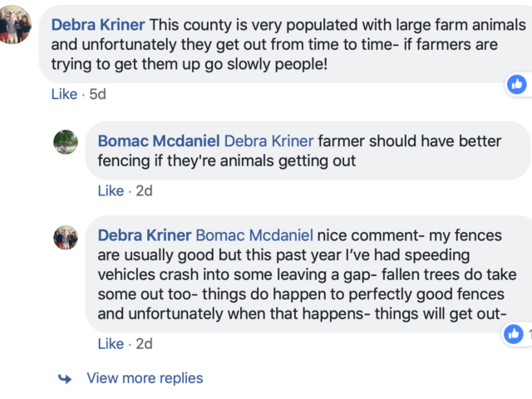Click the comment text about large farm animals
Viewport: 532px width, 399px height.
coord(288,44)
